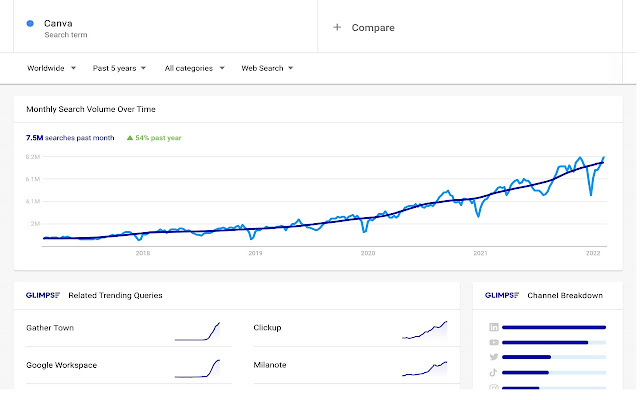Click the Twitter channel icon
The image size is (640, 400).
(x=494, y=357)
